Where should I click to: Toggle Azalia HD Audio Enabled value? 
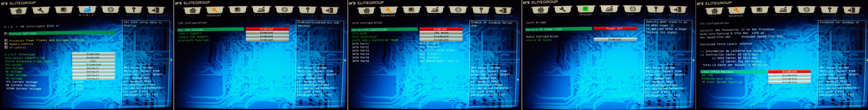point(615,39)
